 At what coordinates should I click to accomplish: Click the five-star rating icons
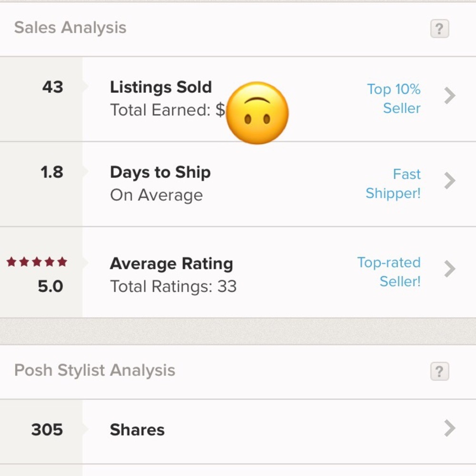click(36, 261)
